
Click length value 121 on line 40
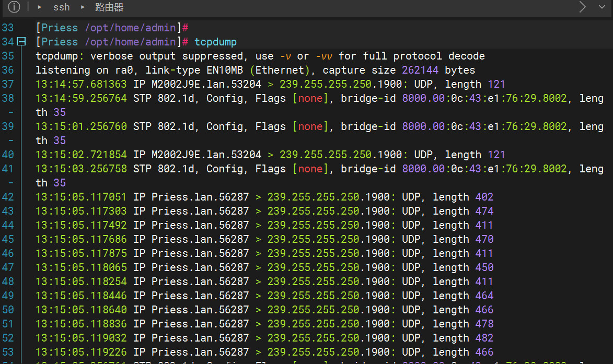[x=496, y=154]
